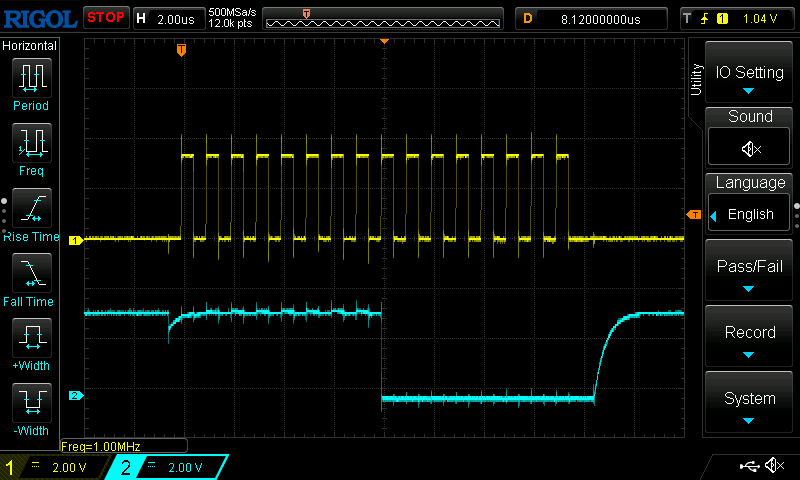
Task: Select the Period measurement icon
Action: (x=32, y=78)
